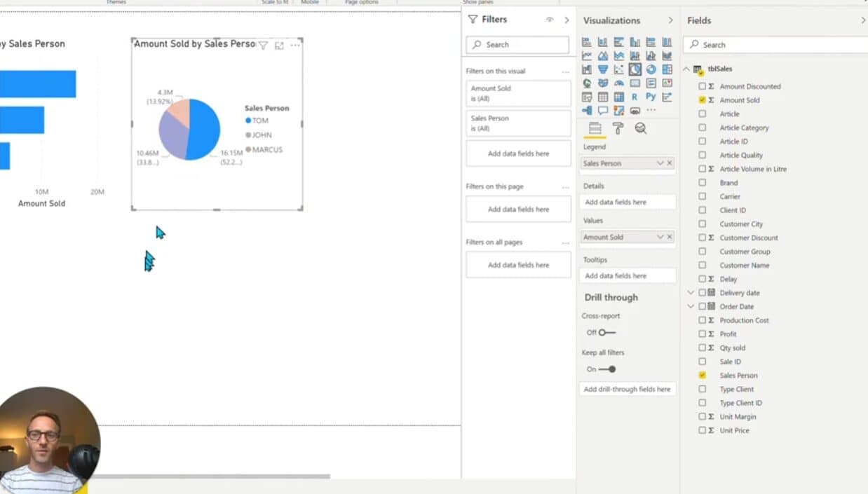Click the Fields pane search box

click(x=775, y=45)
